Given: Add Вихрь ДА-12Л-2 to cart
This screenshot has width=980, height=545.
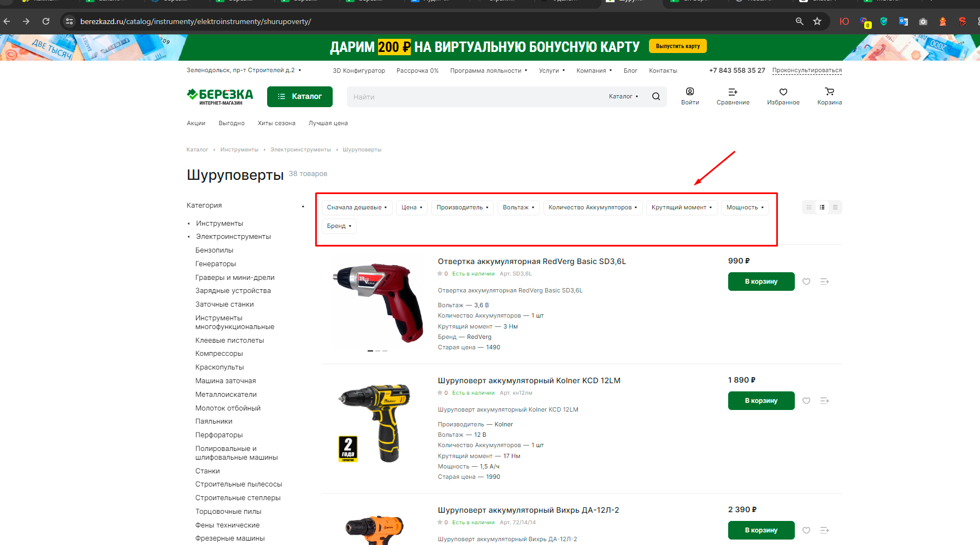Looking at the screenshot, I should 761,530.
